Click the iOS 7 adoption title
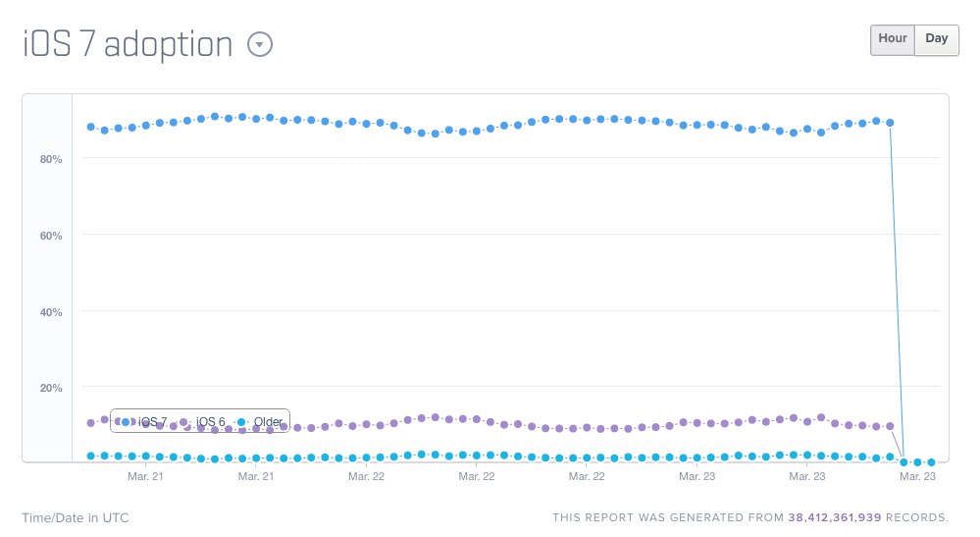The image size is (980, 537). coord(128,44)
